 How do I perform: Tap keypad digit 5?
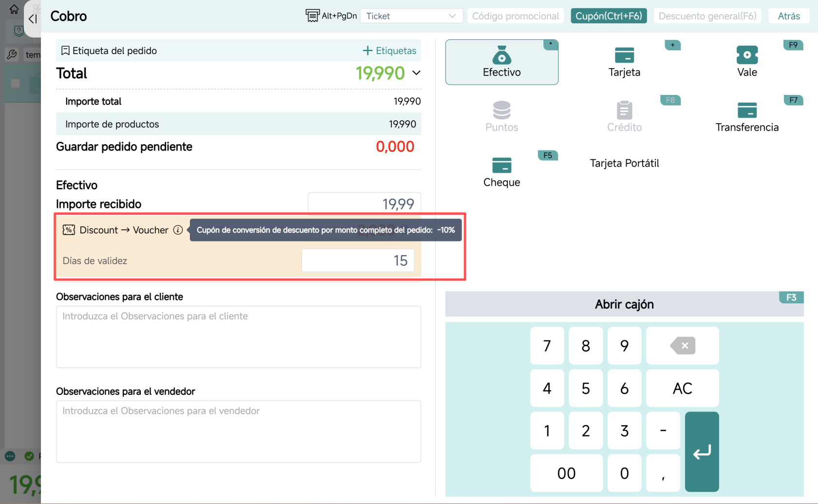tap(586, 388)
